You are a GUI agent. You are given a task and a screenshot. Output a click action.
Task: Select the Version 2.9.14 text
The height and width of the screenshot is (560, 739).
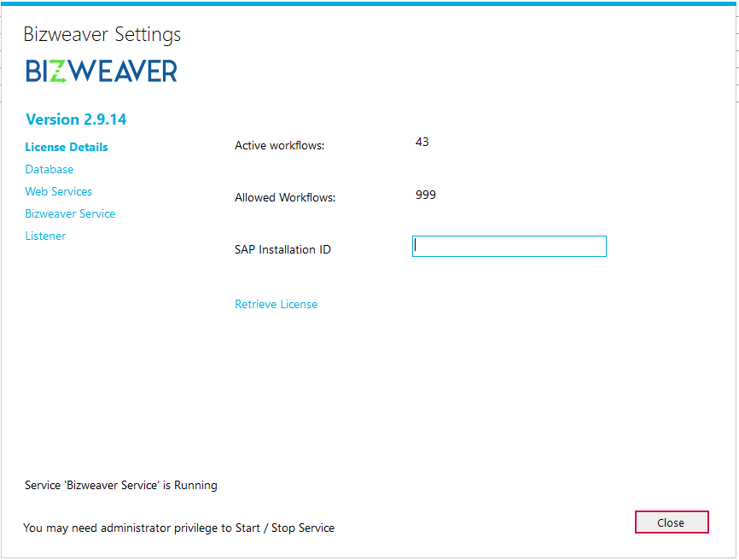76,120
